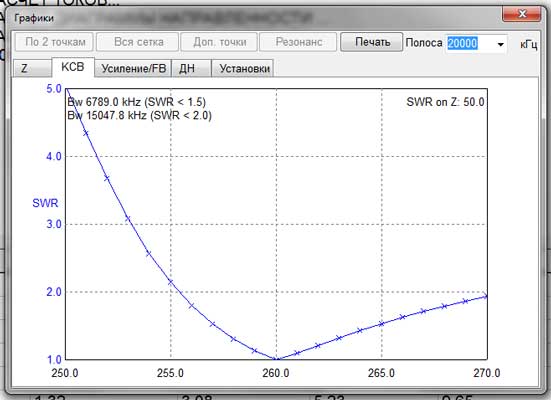This screenshot has width=551, height=400.
Task: Click the Вся сетка button
Action: (138, 42)
